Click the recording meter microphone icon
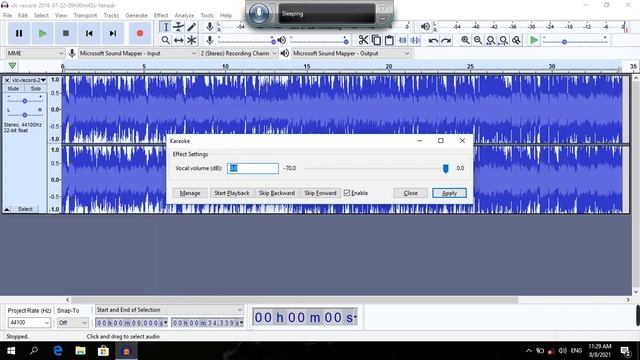Screen dimensions: 640x360 pyautogui.click(x=209, y=27)
